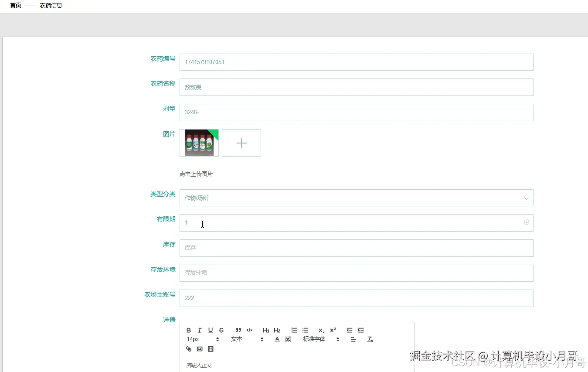Open the 类型分类 category dropdown

(356, 198)
